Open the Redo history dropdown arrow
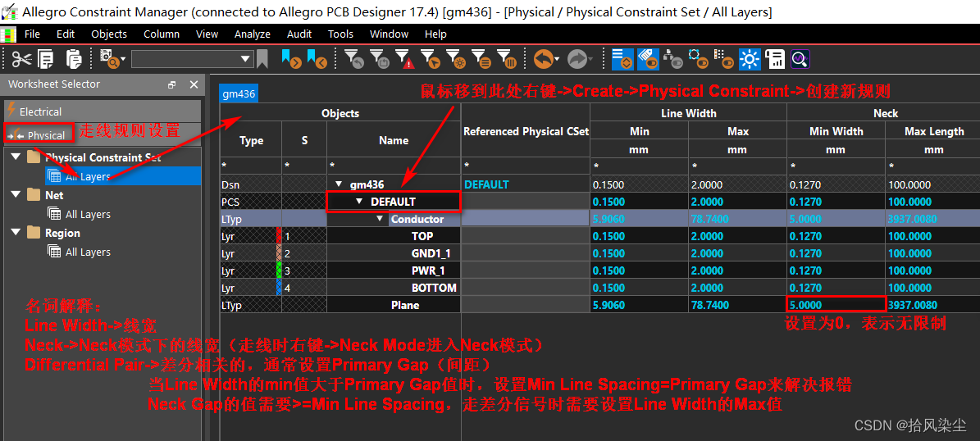Viewport: 980px width, 441px height. (x=590, y=59)
